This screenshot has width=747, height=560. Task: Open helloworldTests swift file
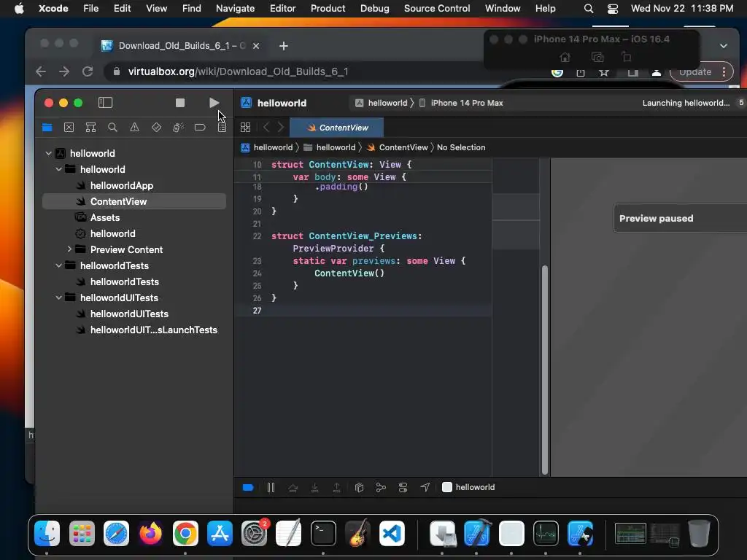point(124,282)
